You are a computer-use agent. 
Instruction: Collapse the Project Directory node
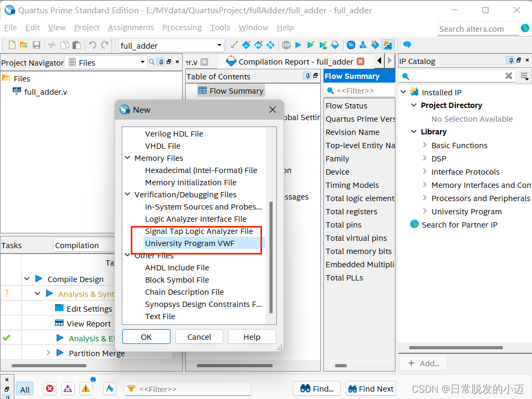[414, 105]
